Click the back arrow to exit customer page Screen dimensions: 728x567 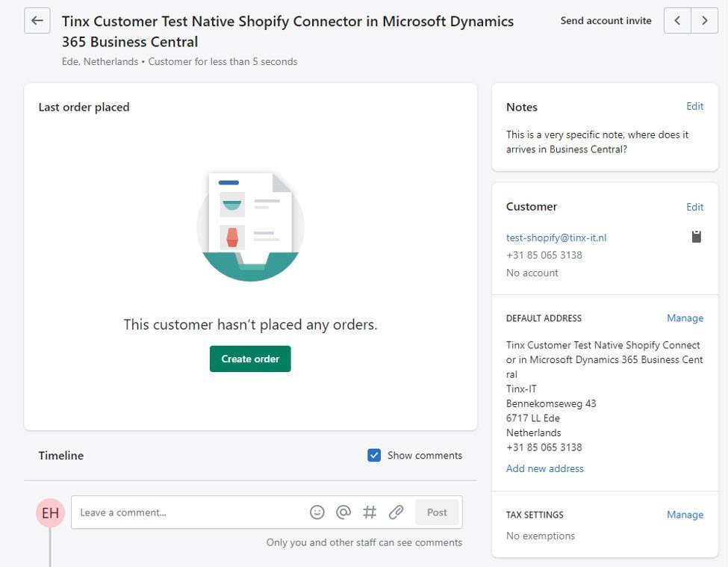click(x=37, y=20)
